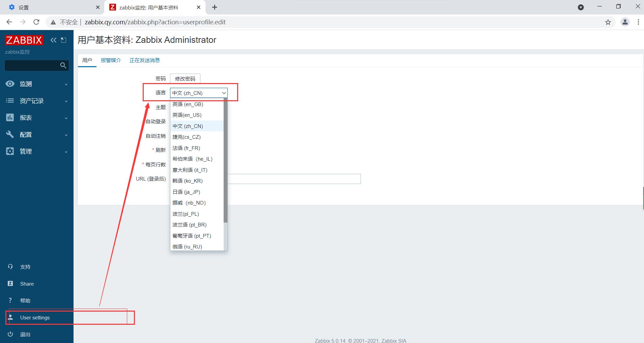Image resolution: width=644 pixels, height=343 pixels.
Task: Open the Share link in sidebar
Action: 27,284
